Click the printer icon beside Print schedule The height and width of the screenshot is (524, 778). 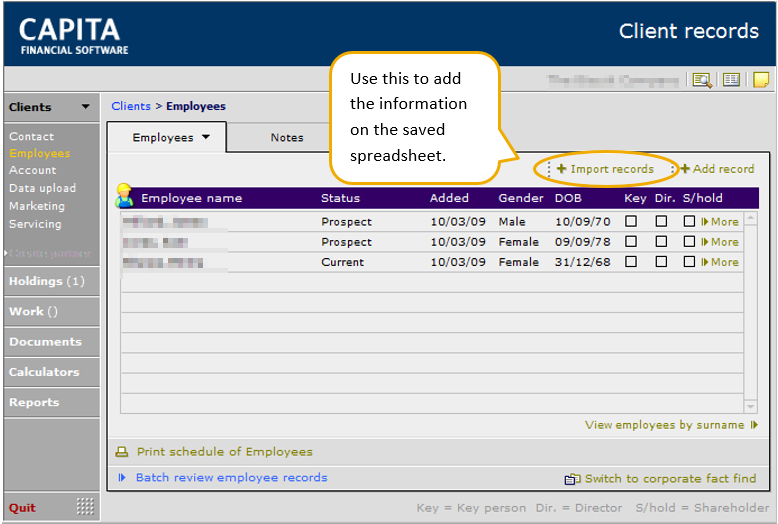(122, 452)
